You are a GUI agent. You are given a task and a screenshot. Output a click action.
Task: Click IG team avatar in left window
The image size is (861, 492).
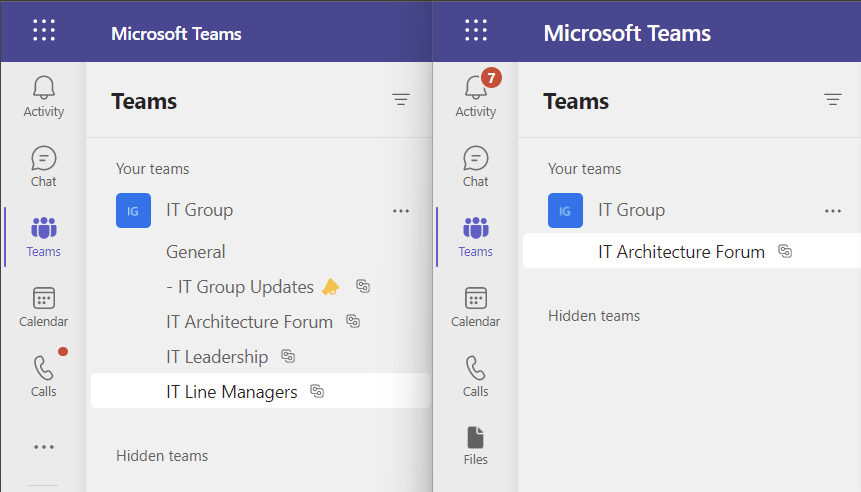133,210
